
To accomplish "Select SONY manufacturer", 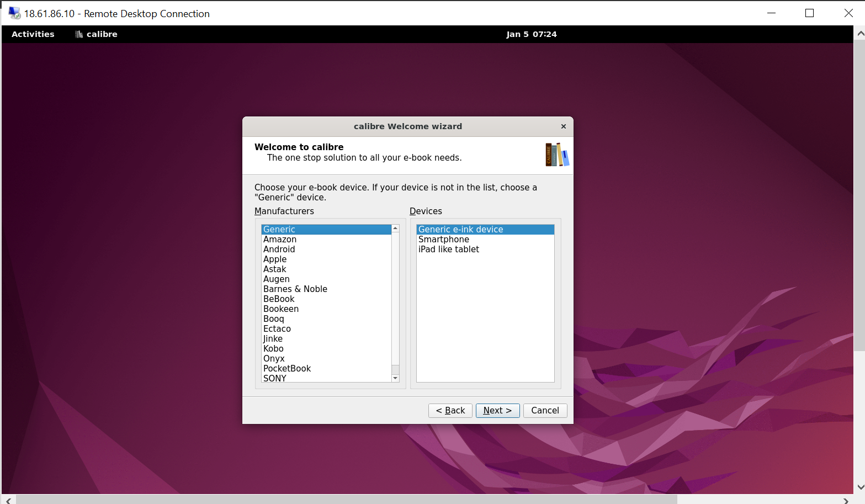I will [x=326, y=378].
